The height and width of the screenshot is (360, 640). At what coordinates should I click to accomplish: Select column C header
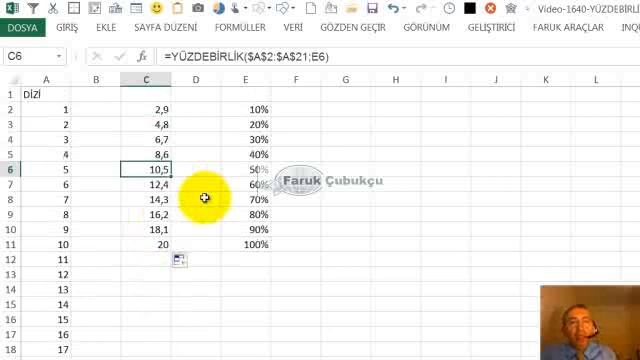146,80
